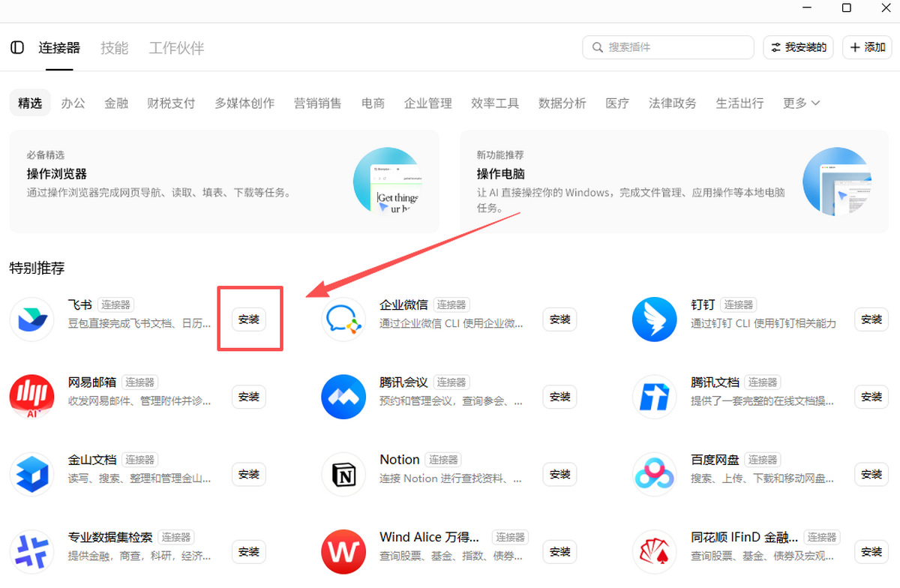
Task: Click the 企业微信 app icon
Action: click(343, 319)
